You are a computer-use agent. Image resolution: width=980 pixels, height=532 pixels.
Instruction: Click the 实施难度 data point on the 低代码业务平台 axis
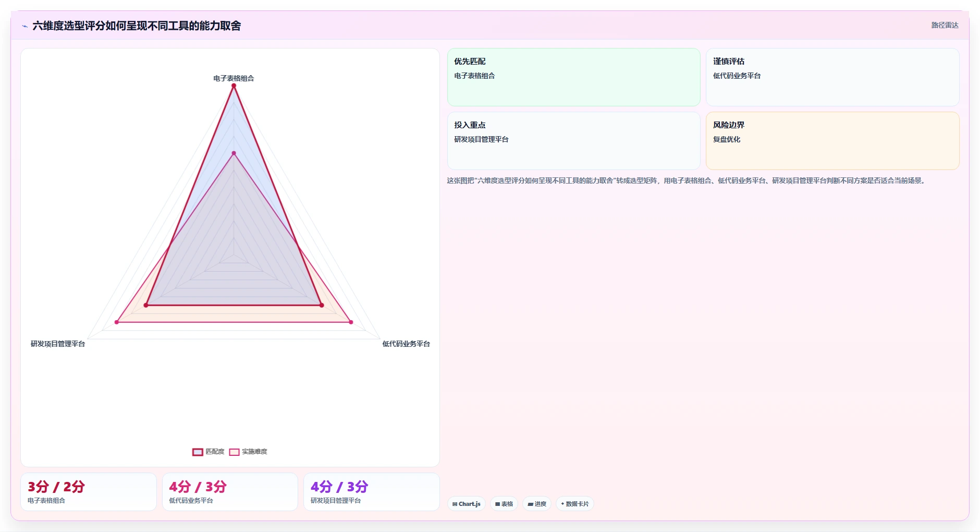(x=351, y=322)
